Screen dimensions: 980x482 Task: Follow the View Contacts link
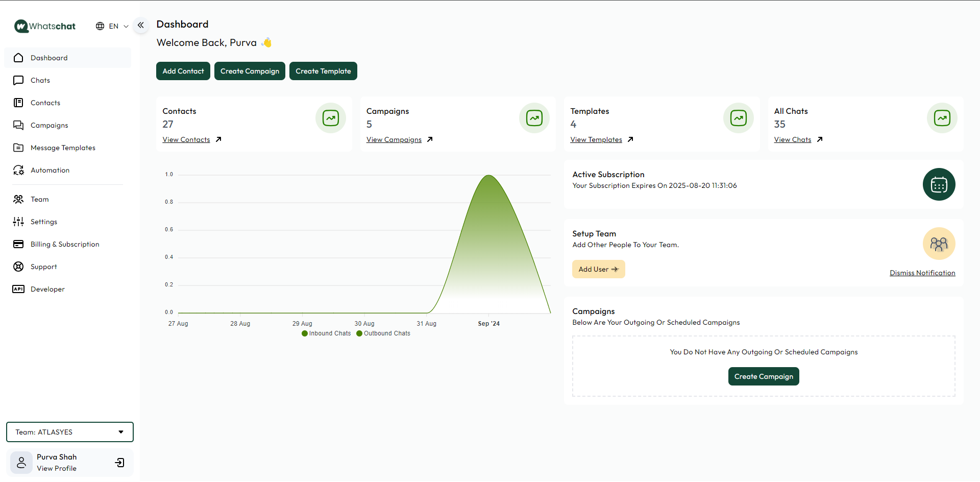click(186, 139)
